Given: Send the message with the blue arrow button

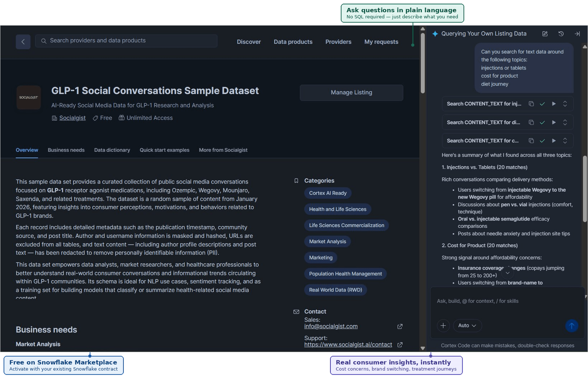Looking at the screenshot, I should [x=571, y=326].
